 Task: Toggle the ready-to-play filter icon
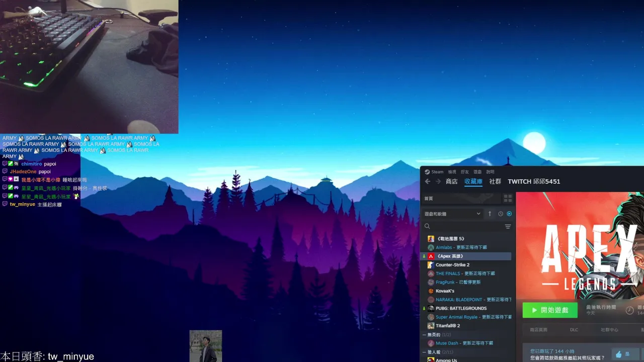[509, 214]
